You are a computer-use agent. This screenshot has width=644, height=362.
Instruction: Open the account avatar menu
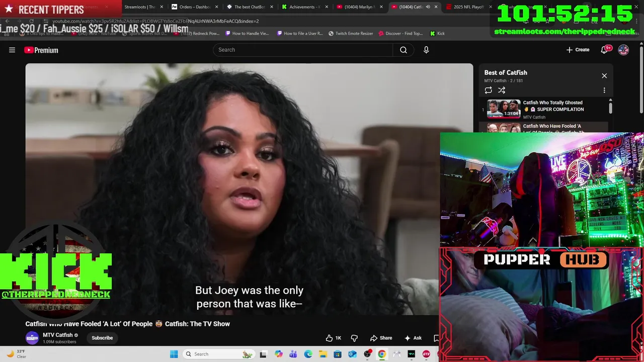(x=623, y=50)
